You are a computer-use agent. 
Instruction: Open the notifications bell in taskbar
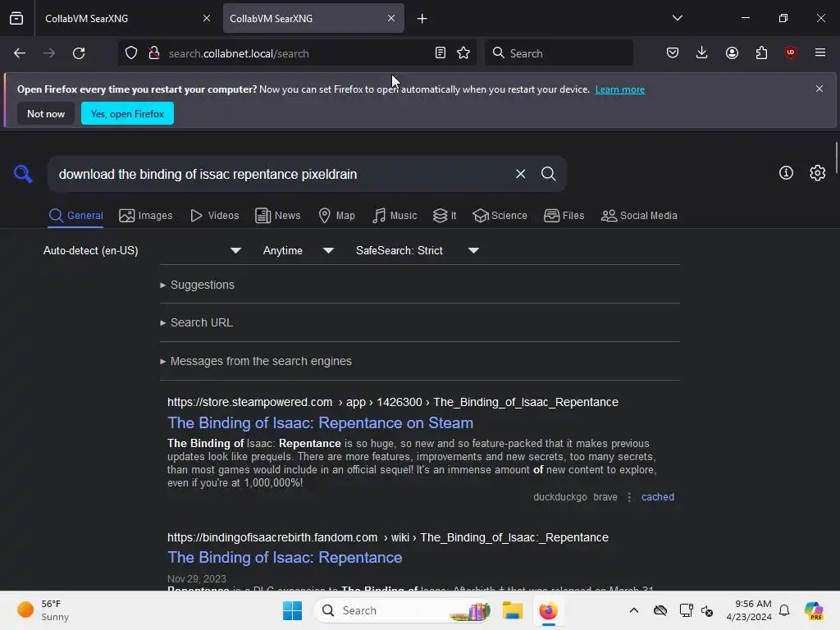click(784, 610)
